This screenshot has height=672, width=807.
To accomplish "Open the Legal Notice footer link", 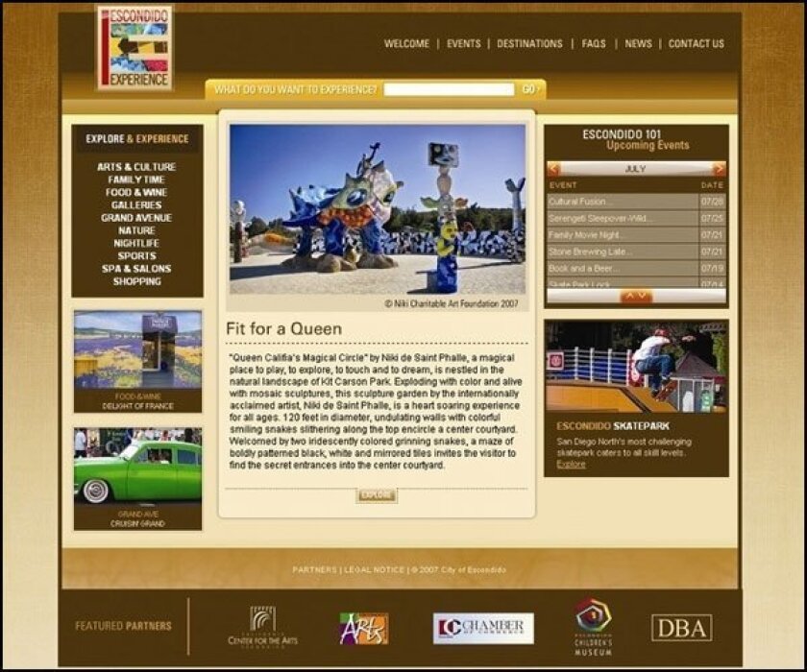I will (374, 569).
